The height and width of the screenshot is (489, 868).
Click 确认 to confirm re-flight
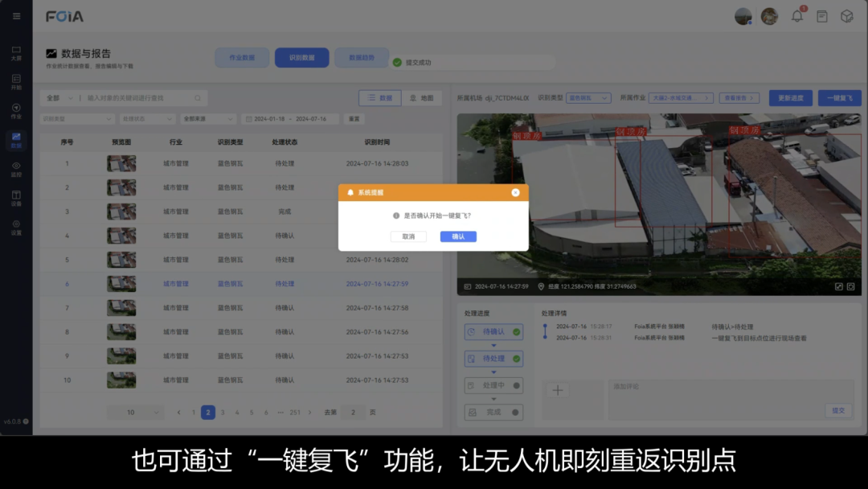458,236
